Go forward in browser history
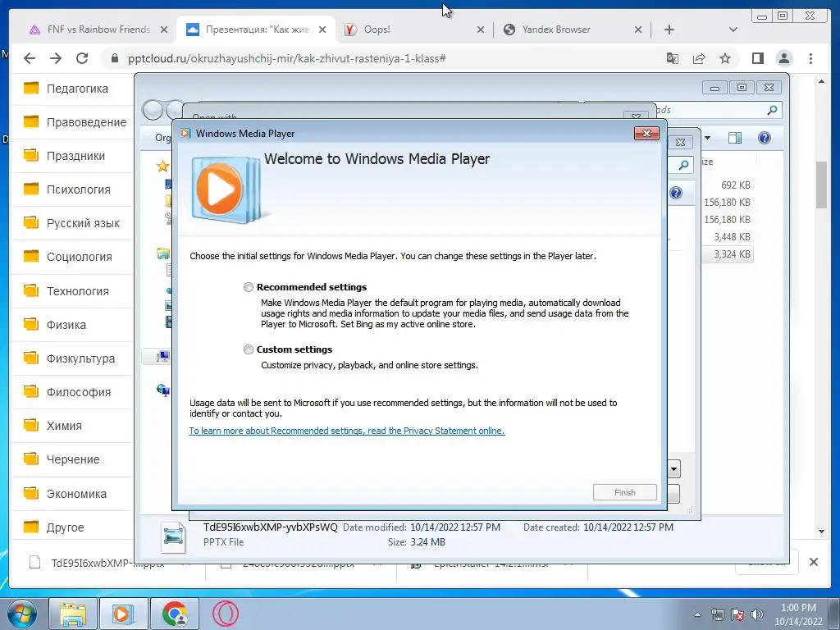Image resolution: width=840 pixels, height=630 pixels. coord(56,58)
